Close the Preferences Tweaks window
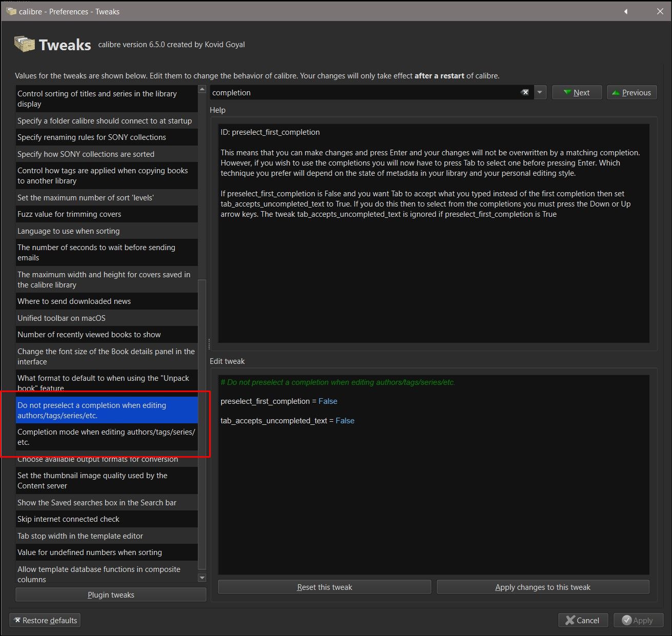This screenshot has height=636, width=672. point(660,11)
